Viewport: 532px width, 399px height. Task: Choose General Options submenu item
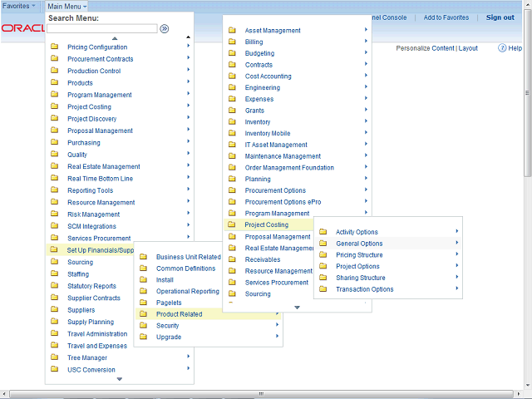[x=359, y=244]
